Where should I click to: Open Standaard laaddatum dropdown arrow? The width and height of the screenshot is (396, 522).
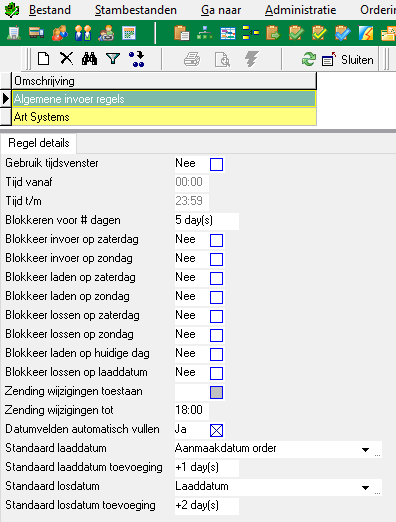coord(365,450)
